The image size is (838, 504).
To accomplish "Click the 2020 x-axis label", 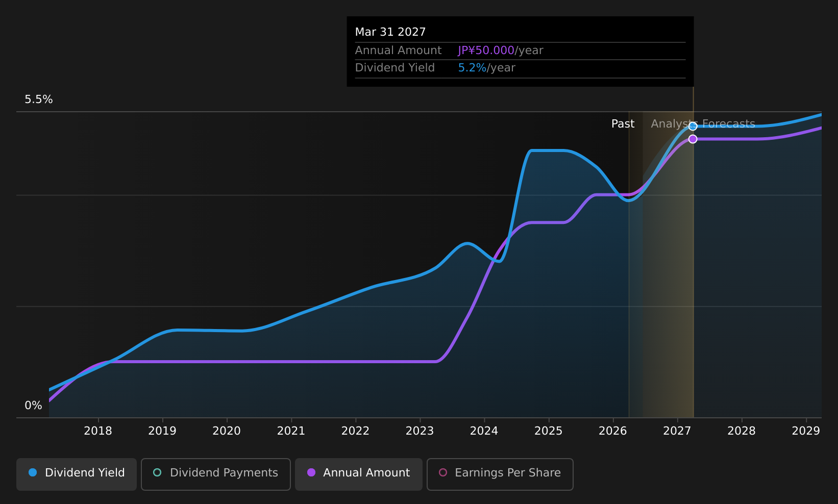I will (x=227, y=431).
